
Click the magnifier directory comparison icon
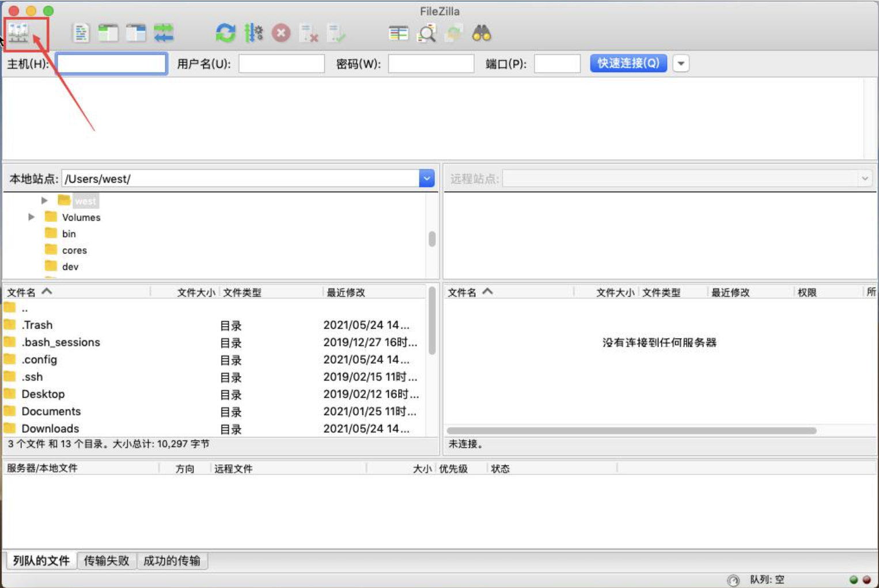click(427, 33)
